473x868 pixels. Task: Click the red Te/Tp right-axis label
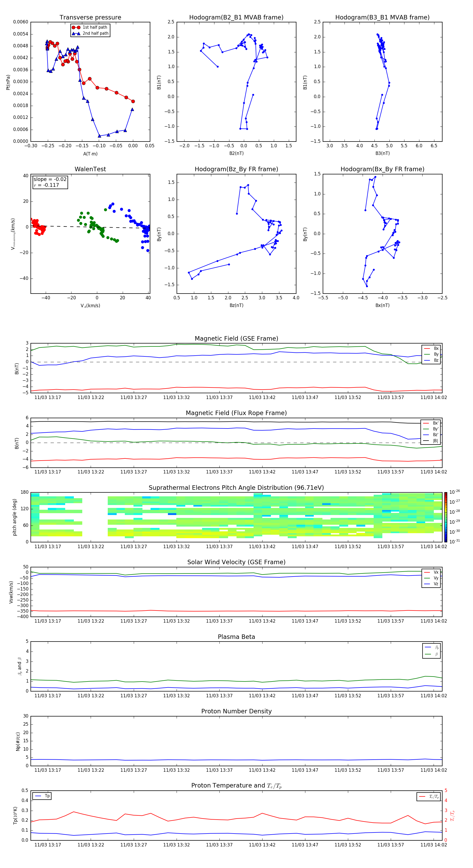click(x=453, y=815)
